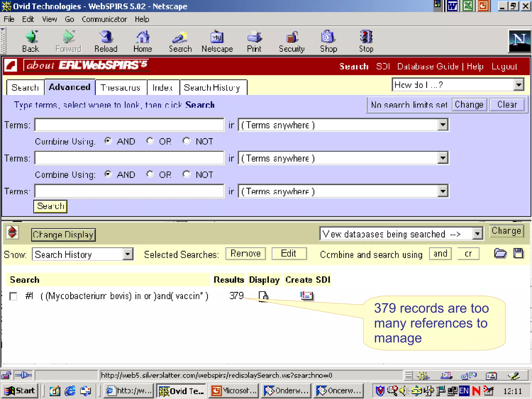Viewport: 532px width, 399px height.
Task: Click the Netscape N tray icon
Action: click(476, 391)
